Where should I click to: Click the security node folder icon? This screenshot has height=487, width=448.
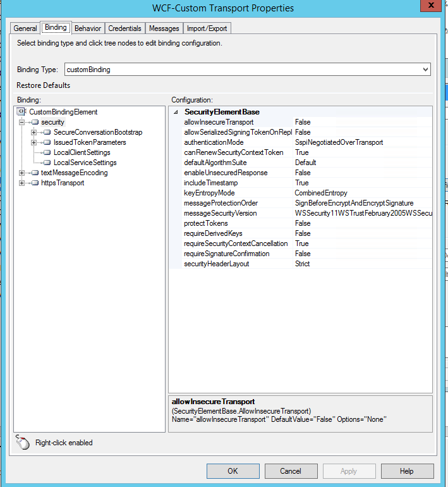(x=35, y=122)
